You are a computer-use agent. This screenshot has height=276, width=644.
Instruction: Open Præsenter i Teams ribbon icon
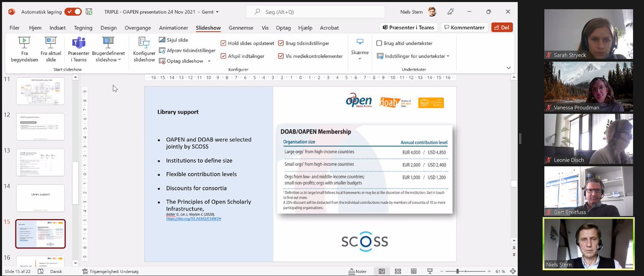(79, 49)
